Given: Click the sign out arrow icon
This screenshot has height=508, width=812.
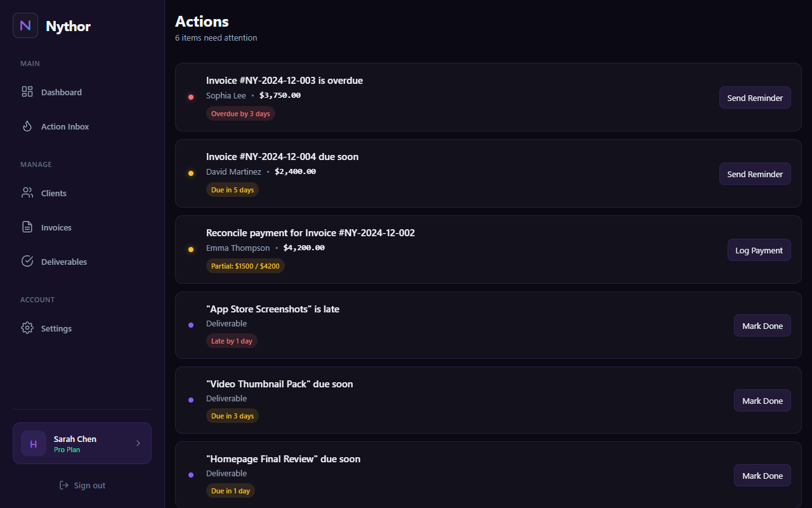Looking at the screenshot, I should coord(63,485).
